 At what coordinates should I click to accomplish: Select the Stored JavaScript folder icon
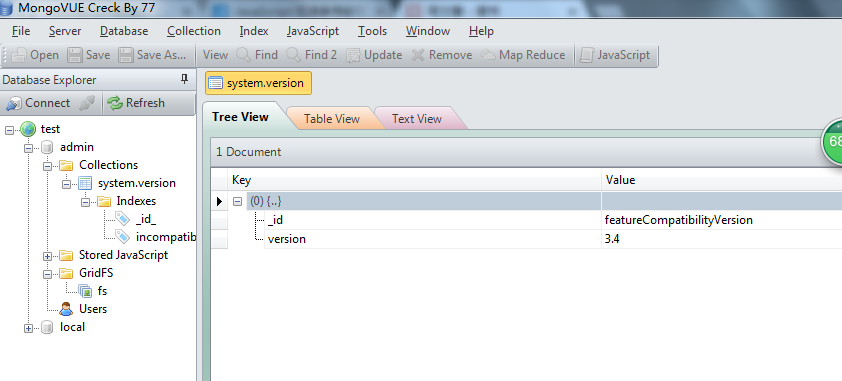coord(66,255)
